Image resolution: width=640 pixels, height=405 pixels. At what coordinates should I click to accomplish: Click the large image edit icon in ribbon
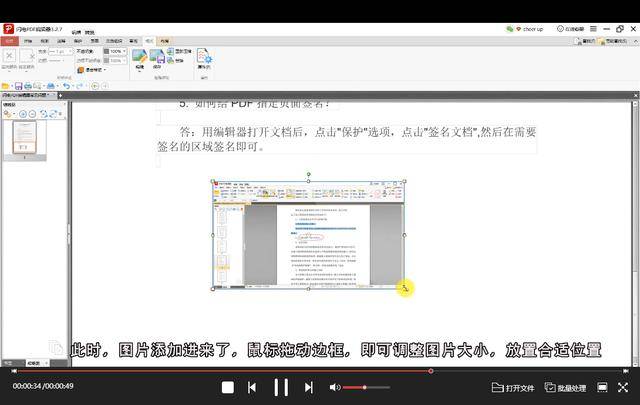point(139,56)
